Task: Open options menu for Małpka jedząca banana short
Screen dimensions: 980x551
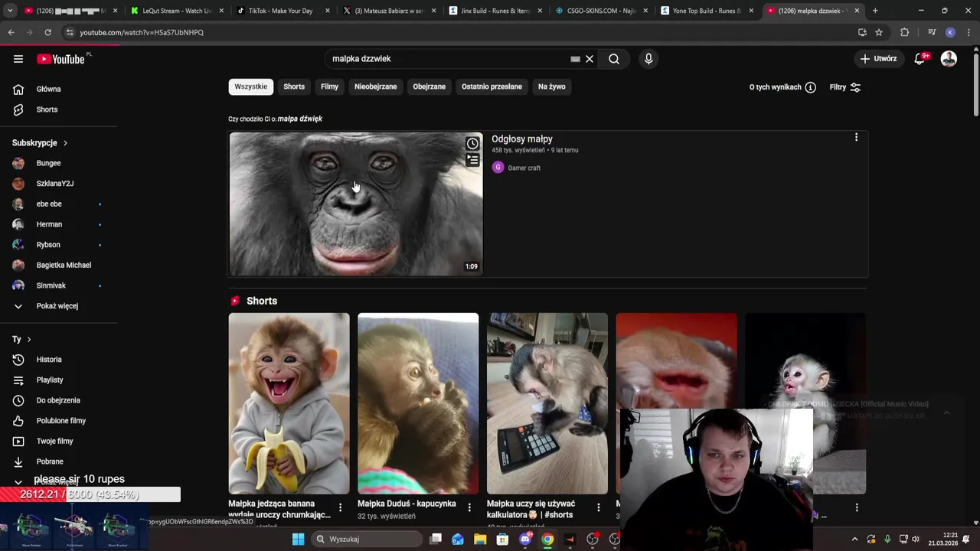Action: point(340,507)
